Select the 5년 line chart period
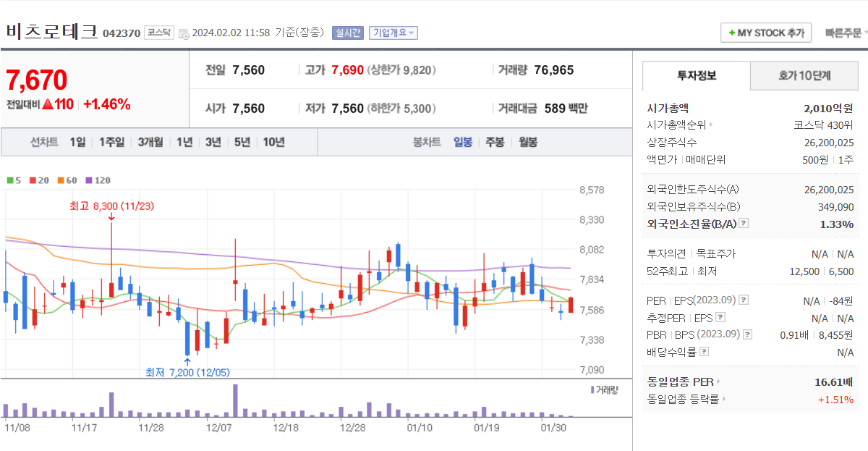This screenshot has width=868, height=451. click(x=242, y=142)
